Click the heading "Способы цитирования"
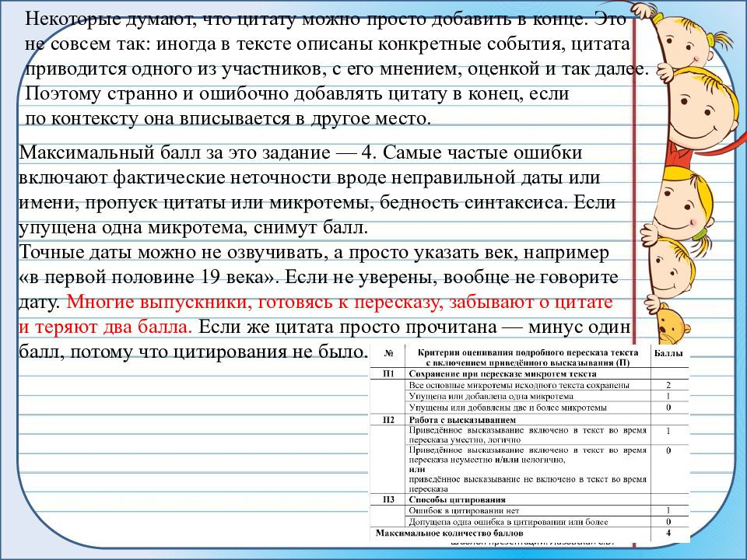The width and height of the screenshot is (747, 560). coord(457,499)
